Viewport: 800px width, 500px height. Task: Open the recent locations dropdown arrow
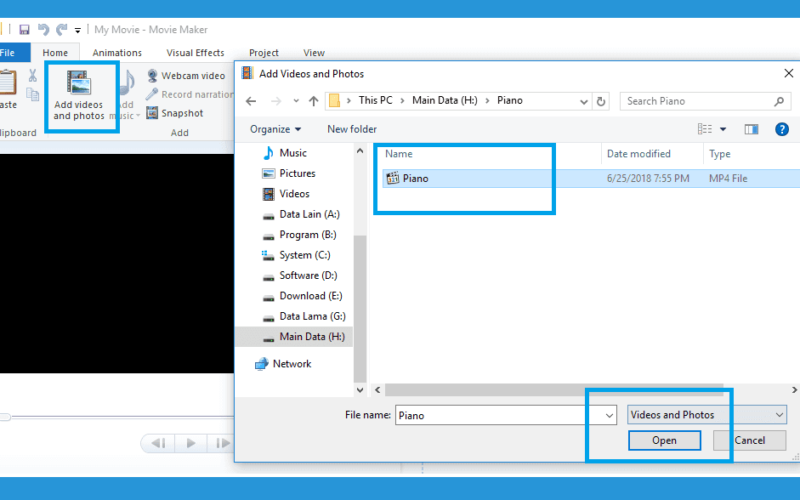[x=296, y=101]
